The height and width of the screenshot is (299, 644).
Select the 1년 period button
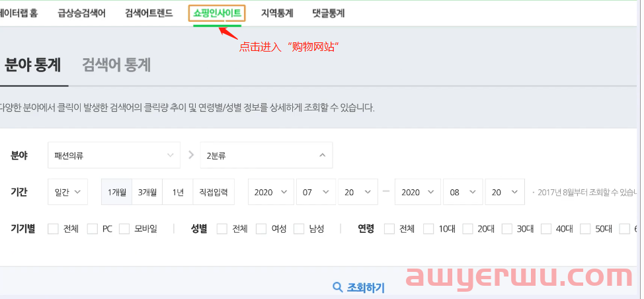tap(178, 192)
